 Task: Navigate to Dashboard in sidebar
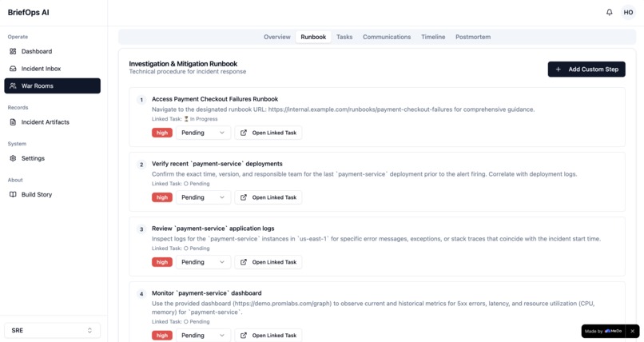click(x=52, y=51)
